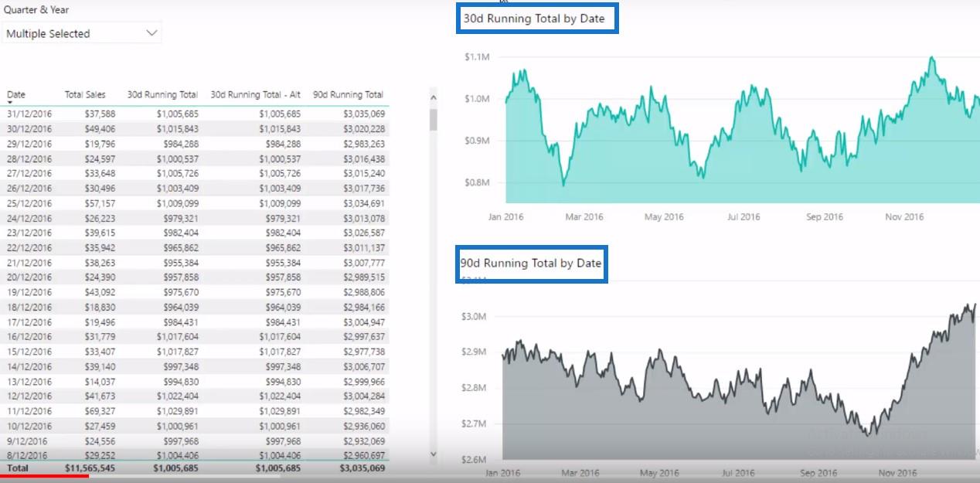Sort by Total Sales column header
This screenshot has height=483, width=980.
(x=85, y=94)
